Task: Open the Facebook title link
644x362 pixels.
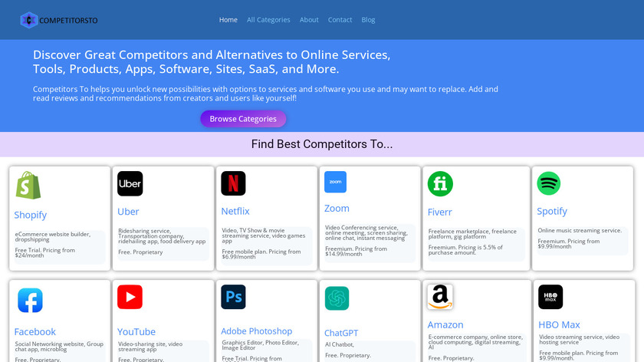Action: tap(35, 331)
